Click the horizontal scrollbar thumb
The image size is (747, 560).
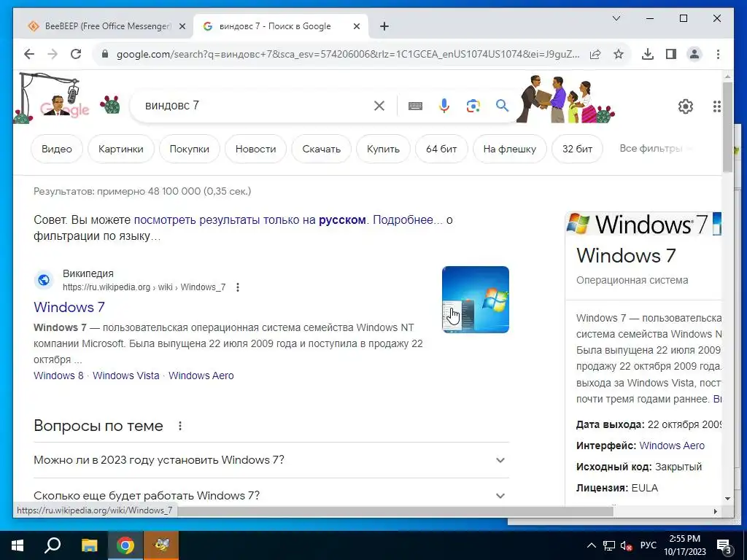click(x=395, y=511)
